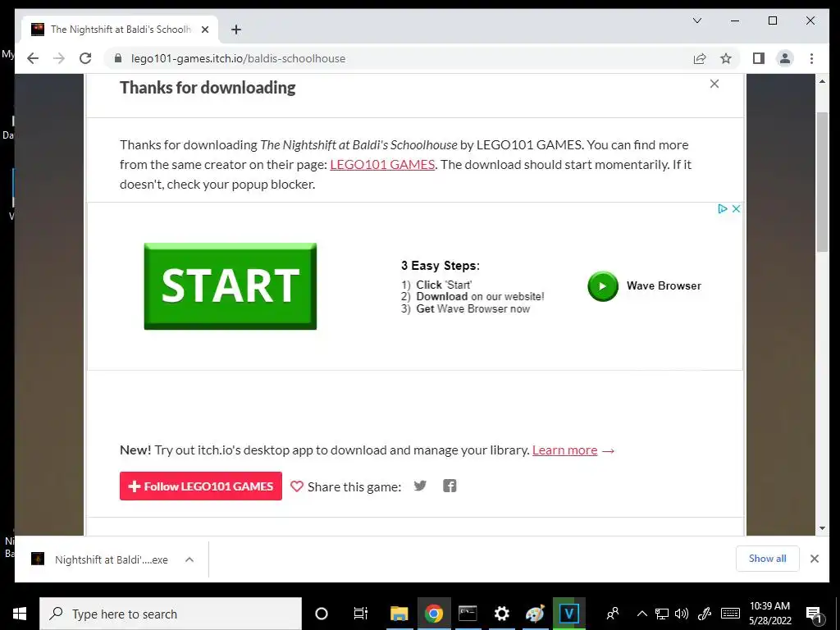Show all downloads
The width and height of the screenshot is (840, 630).
pyautogui.click(x=767, y=559)
